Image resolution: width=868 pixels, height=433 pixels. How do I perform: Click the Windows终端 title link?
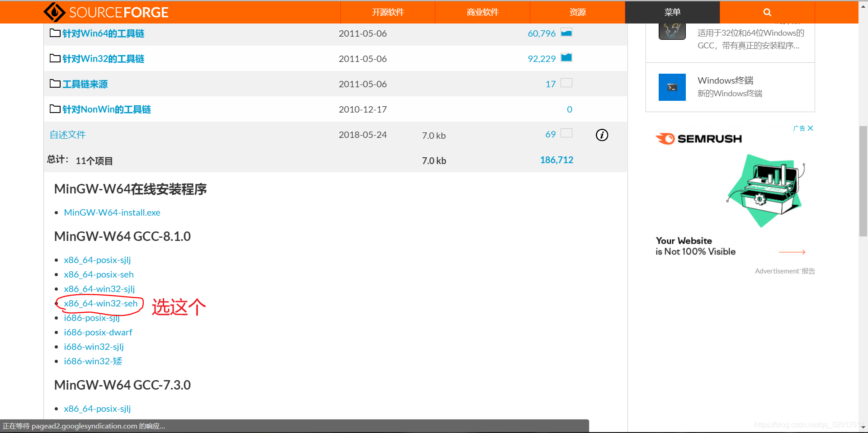pos(726,80)
